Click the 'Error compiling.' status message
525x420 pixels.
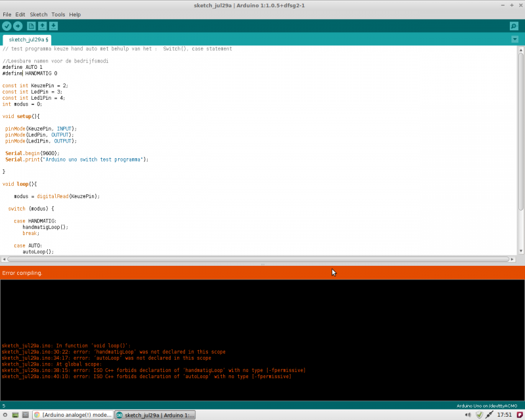pos(22,273)
